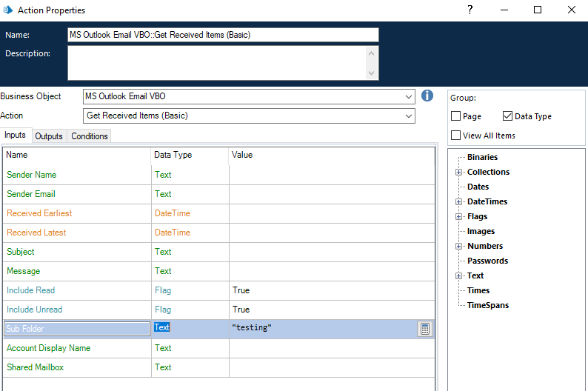Switch to the Conditions tab
The width and height of the screenshot is (588, 391).
(x=90, y=136)
